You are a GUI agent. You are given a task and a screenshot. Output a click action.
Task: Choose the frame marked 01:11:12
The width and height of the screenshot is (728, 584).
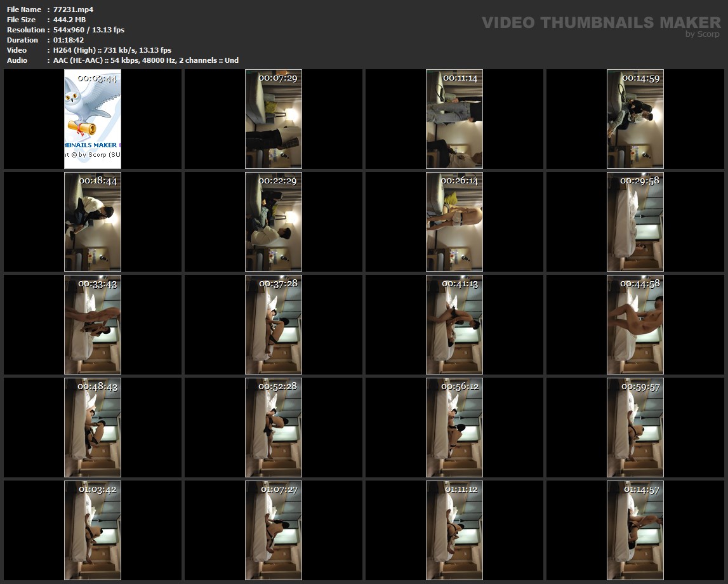pyautogui.click(x=454, y=530)
